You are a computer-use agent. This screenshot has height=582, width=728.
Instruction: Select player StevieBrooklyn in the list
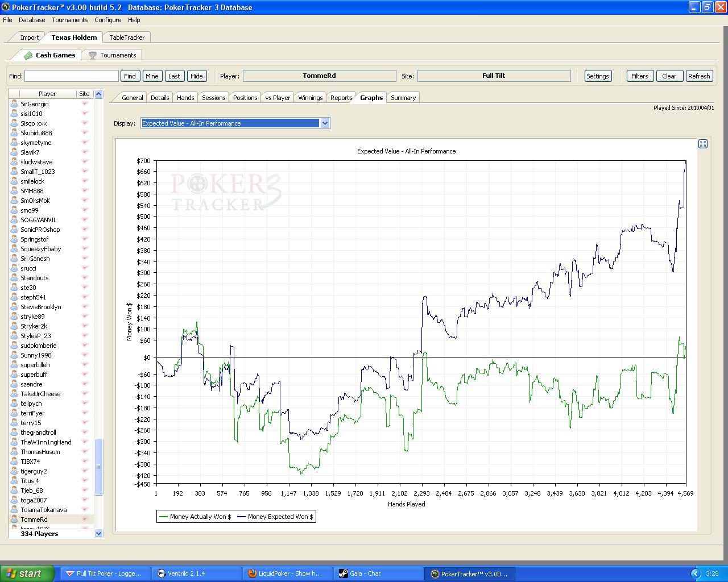pos(51,307)
